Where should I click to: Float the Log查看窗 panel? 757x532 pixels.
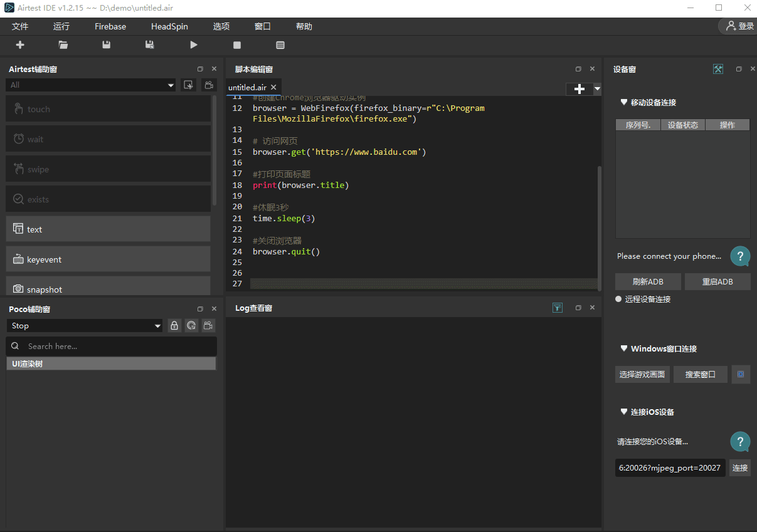pyautogui.click(x=578, y=308)
